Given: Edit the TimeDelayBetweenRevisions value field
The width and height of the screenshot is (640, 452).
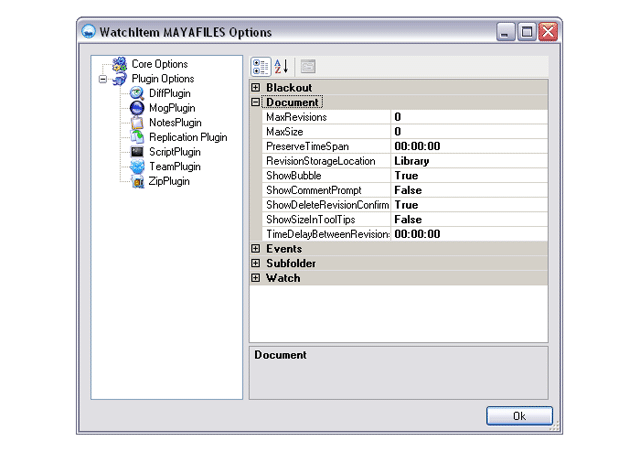Looking at the screenshot, I should [x=469, y=234].
